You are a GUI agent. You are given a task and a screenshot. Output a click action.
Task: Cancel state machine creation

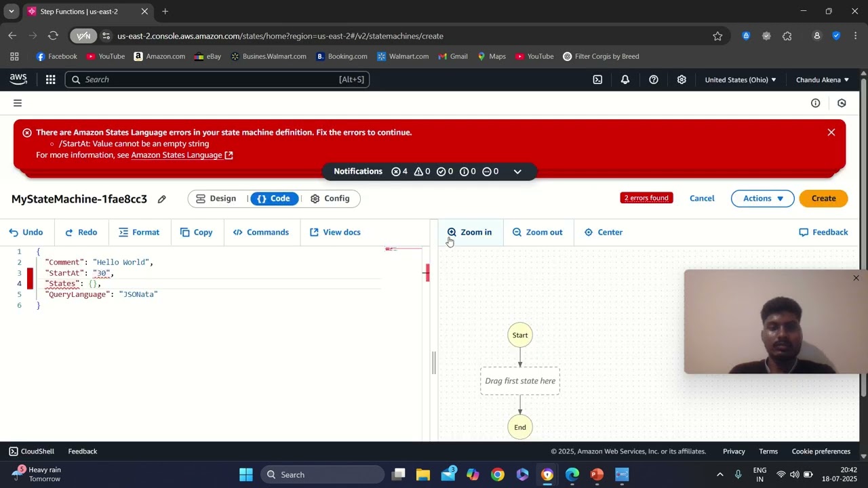(x=702, y=199)
